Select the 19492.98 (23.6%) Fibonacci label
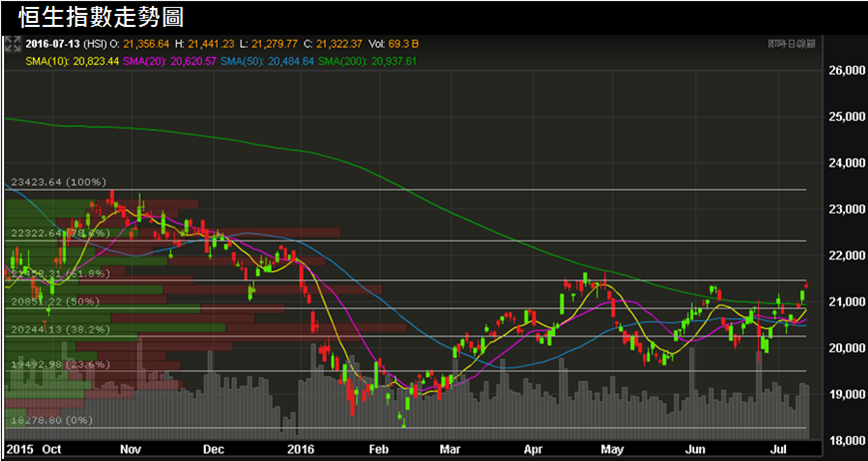868x461 pixels. [x=60, y=365]
